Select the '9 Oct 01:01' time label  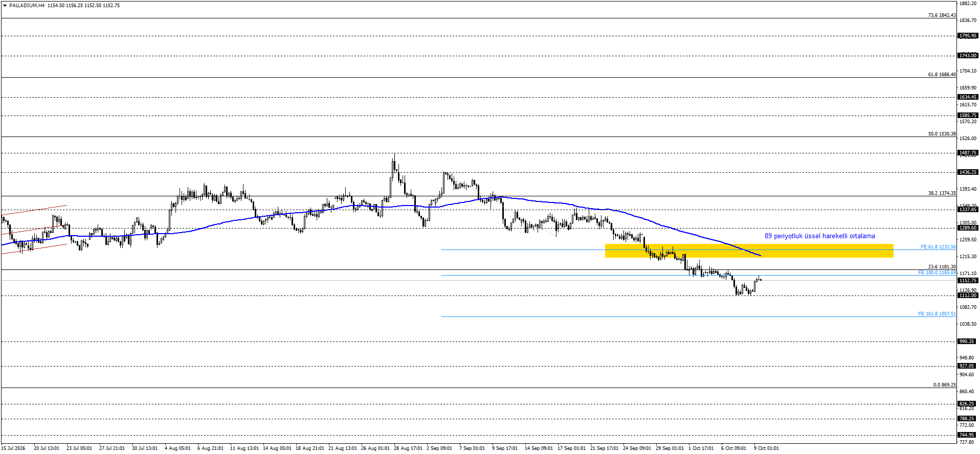point(766,448)
